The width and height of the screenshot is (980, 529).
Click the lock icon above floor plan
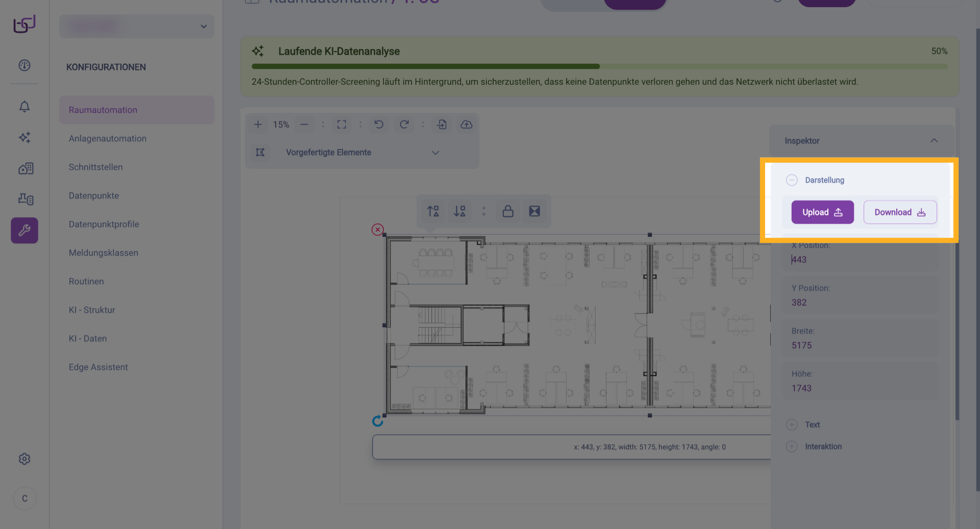pyautogui.click(x=508, y=211)
